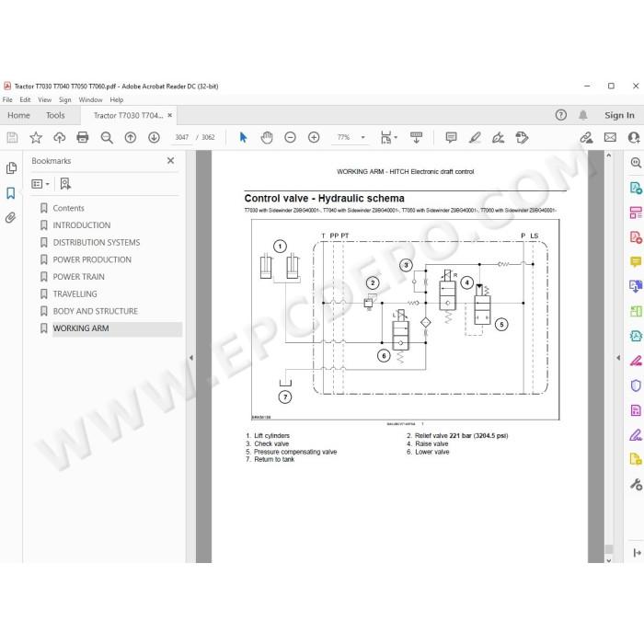Click the scrolling mode icon

coord(416,137)
